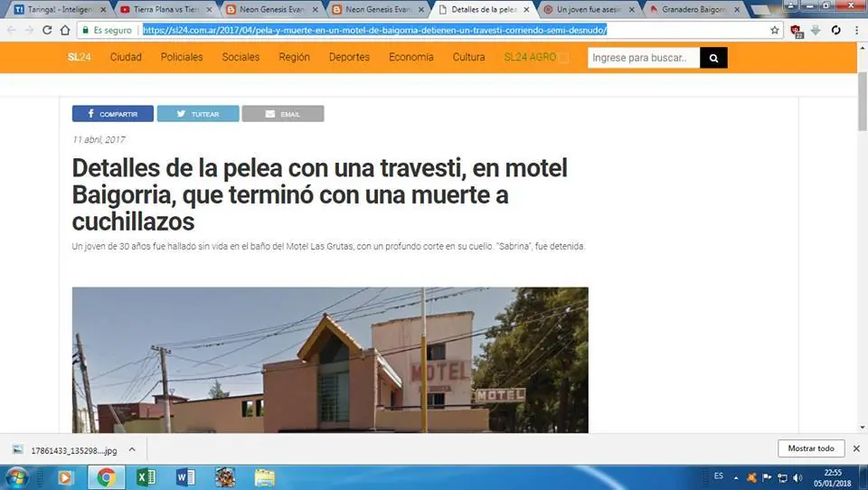Open the Cultura menu section
868x490 pixels.
point(468,57)
